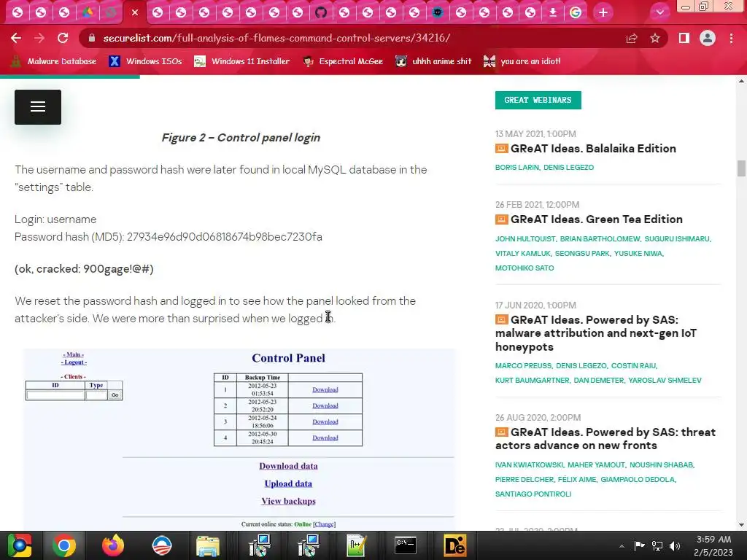This screenshot has width=747, height=560.
Task: Click the Control Panel screenshot image
Action: 239,439
